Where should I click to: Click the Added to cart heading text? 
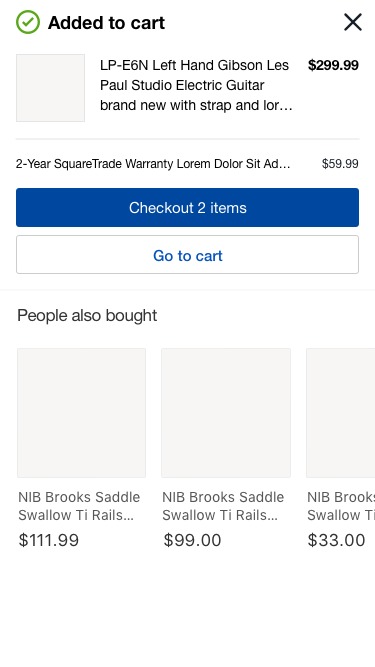[106, 23]
